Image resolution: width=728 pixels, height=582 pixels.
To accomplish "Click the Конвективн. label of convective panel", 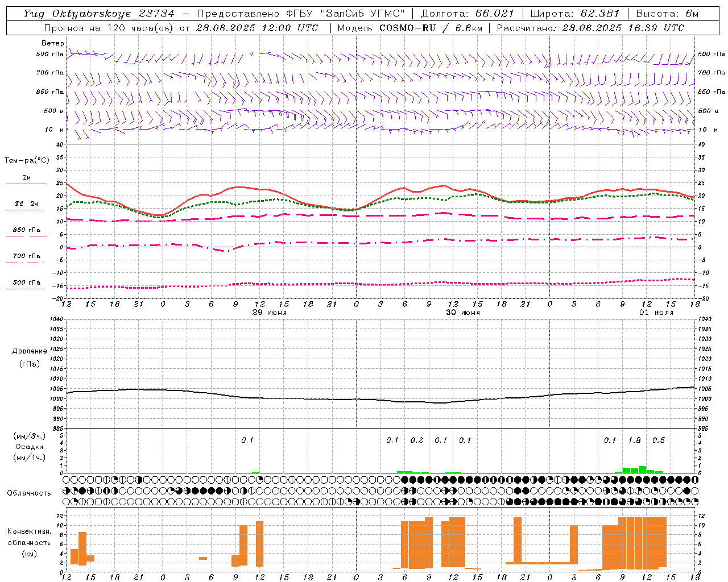I will (29, 531).
